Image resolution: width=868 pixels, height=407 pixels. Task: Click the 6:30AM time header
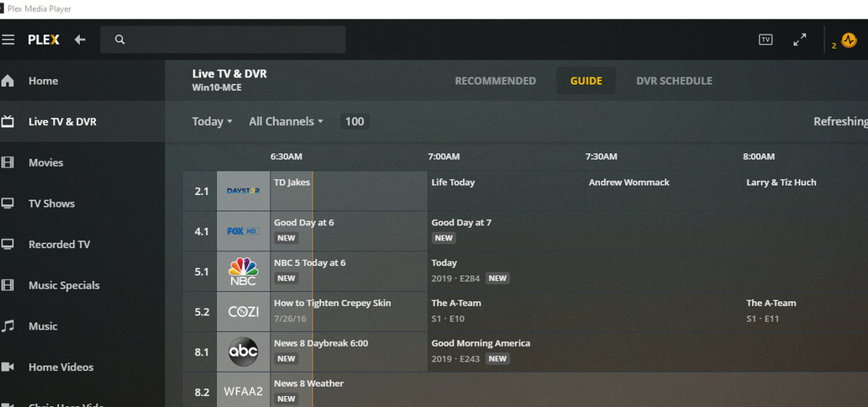tap(287, 156)
